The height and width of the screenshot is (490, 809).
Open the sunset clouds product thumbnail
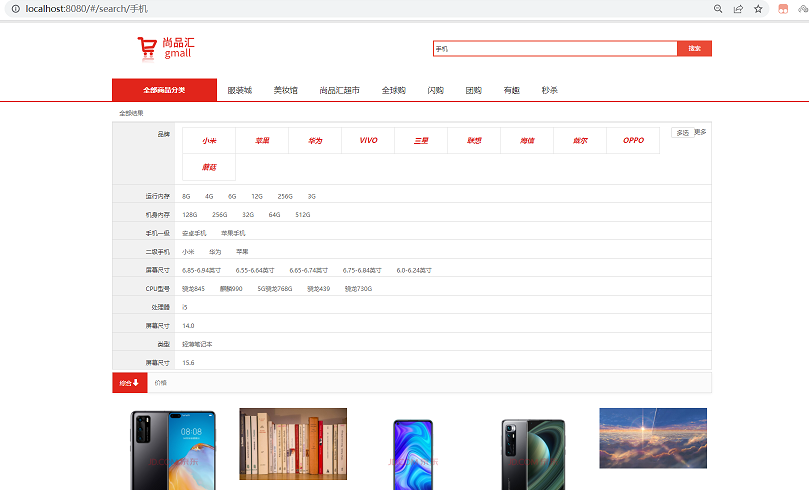pyautogui.click(x=653, y=438)
